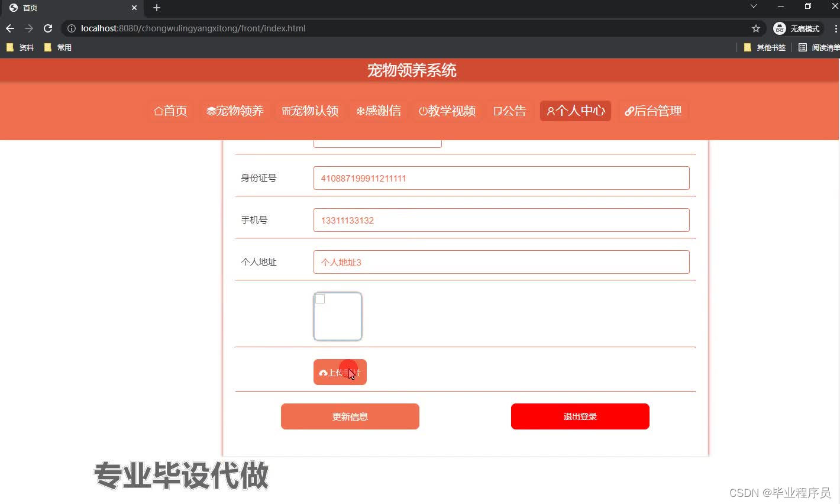Click the 个人地址 field label
Screen dimensions: 840x504
click(259, 262)
